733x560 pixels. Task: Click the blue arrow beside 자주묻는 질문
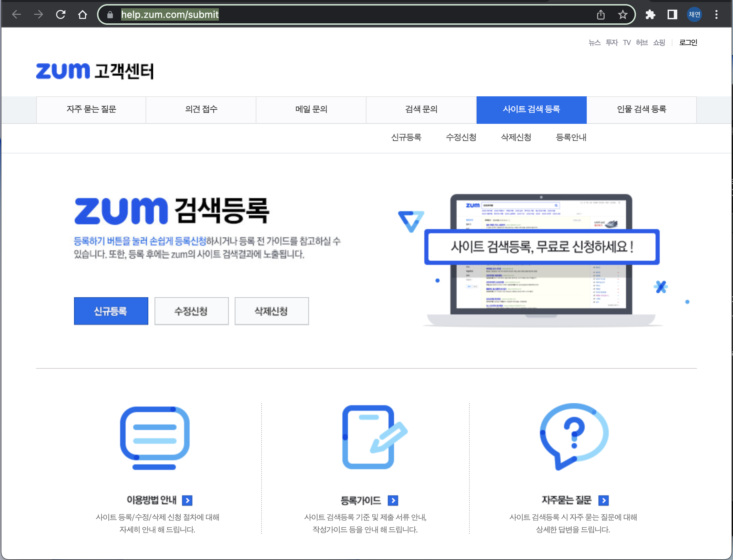[603, 500]
